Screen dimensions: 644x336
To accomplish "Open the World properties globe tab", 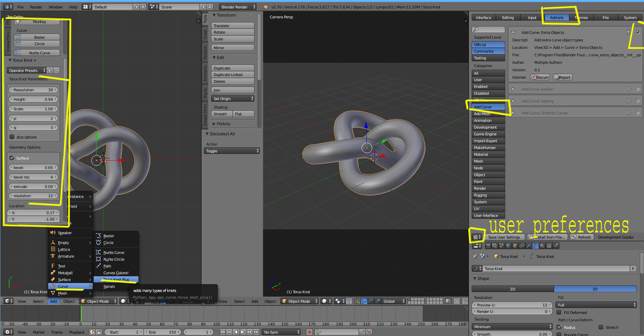I will click(508, 246).
